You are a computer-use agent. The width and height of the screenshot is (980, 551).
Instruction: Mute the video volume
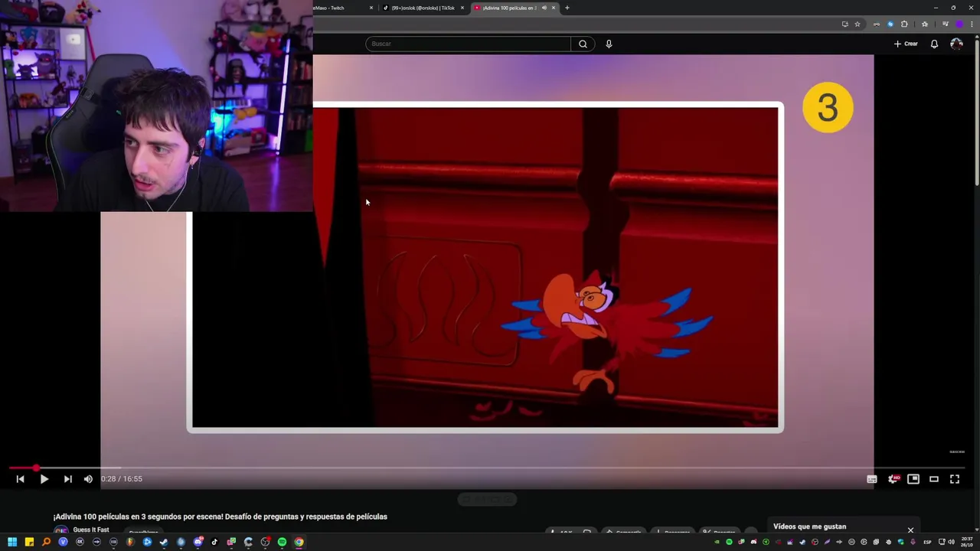tap(88, 479)
